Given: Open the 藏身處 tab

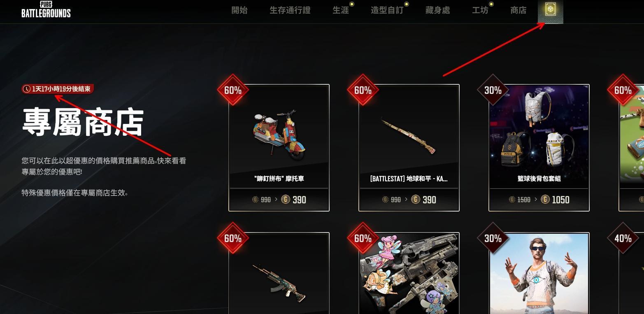Looking at the screenshot, I should pos(438,10).
